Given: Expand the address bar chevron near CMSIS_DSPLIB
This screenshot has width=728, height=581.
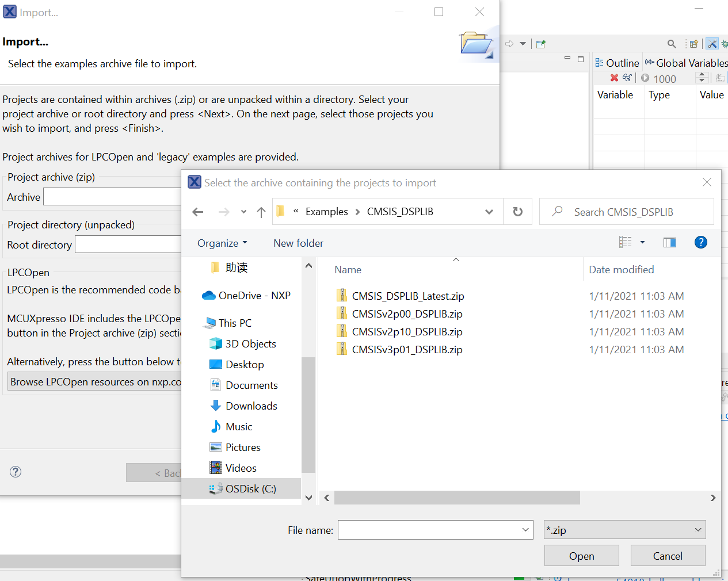Looking at the screenshot, I should [489, 211].
